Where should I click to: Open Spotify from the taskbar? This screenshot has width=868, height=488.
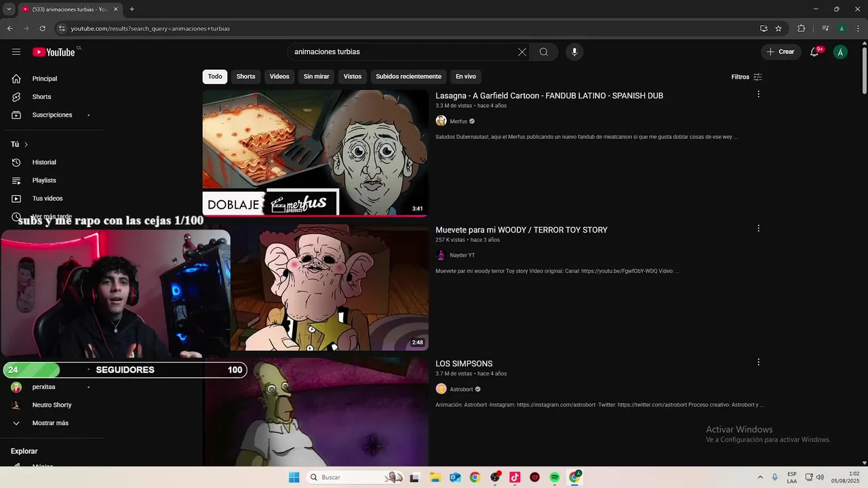[x=555, y=477]
